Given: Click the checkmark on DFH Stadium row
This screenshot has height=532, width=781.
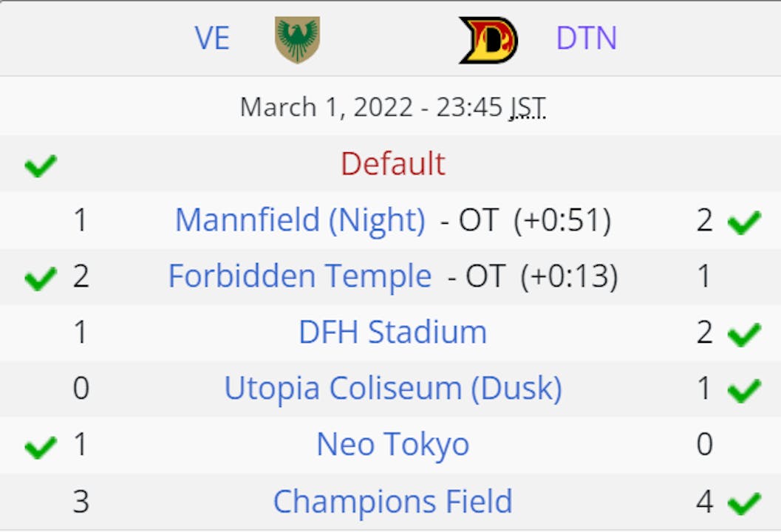Looking at the screenshot, I should tap(744, 334).
